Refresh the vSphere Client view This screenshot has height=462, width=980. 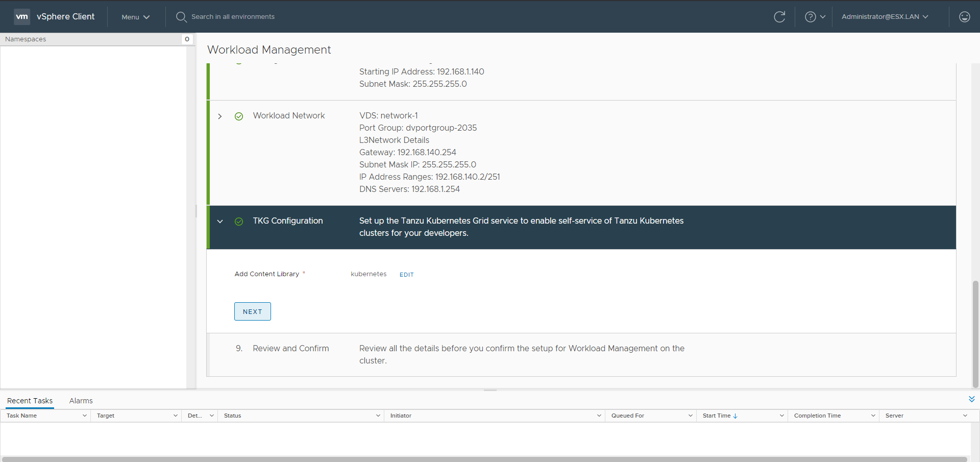(779, 17)
